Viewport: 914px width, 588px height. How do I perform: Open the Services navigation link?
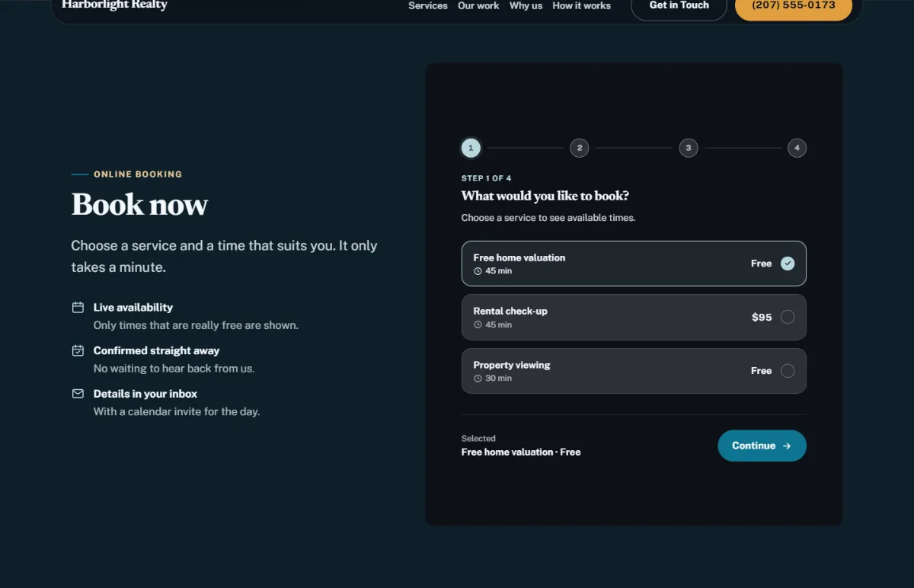click(x=428, y=5)
